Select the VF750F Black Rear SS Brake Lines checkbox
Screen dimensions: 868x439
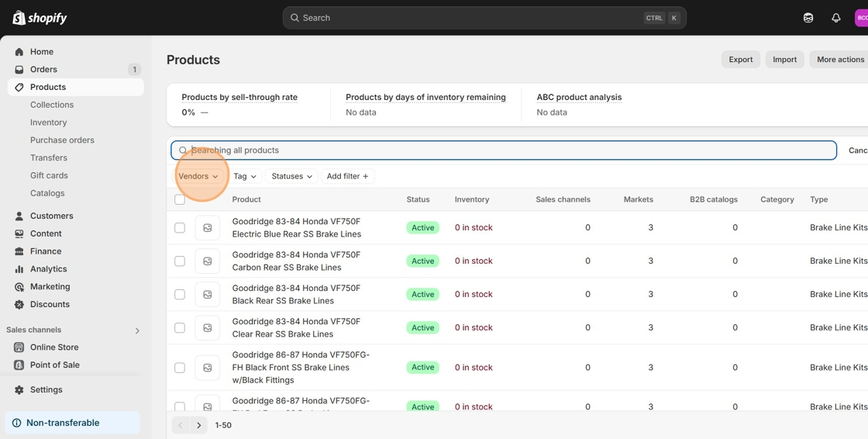[x=180, y=294]
